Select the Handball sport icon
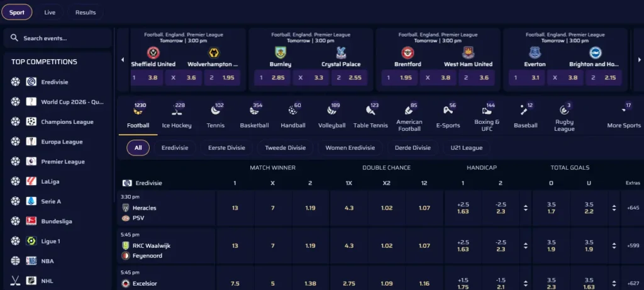The width and height of the screenshot is (644, 290). [x=293, y=111]
